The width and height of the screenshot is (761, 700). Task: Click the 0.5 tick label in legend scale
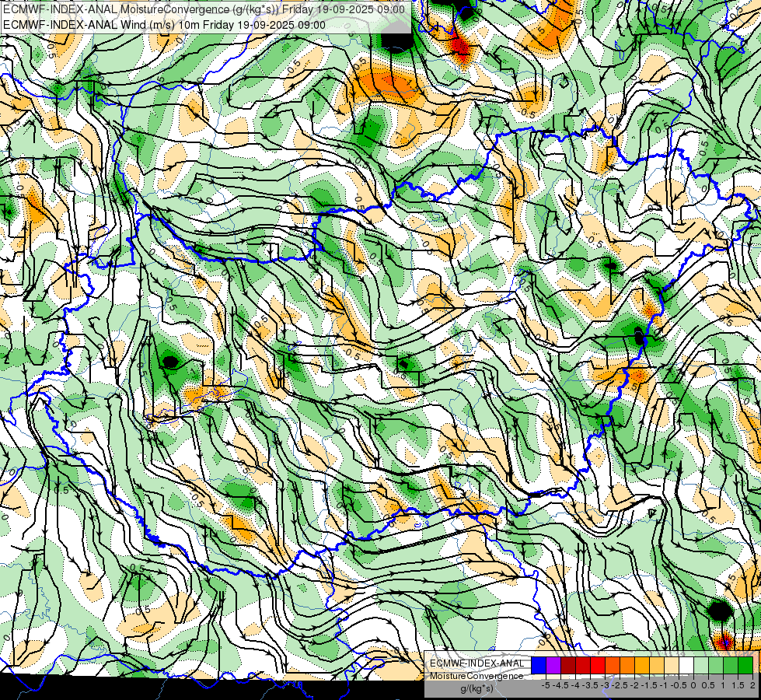(708, 685)
